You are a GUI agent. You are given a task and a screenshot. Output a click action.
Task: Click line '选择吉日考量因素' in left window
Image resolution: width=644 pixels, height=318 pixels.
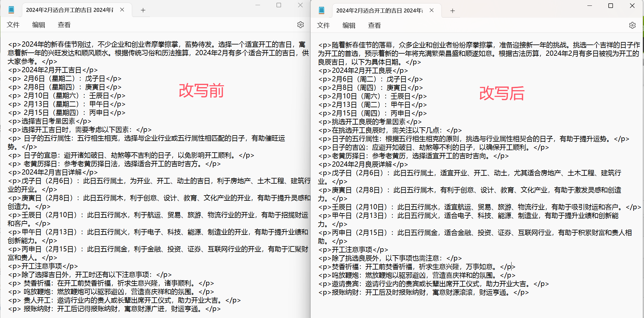(x=50, y=121)
